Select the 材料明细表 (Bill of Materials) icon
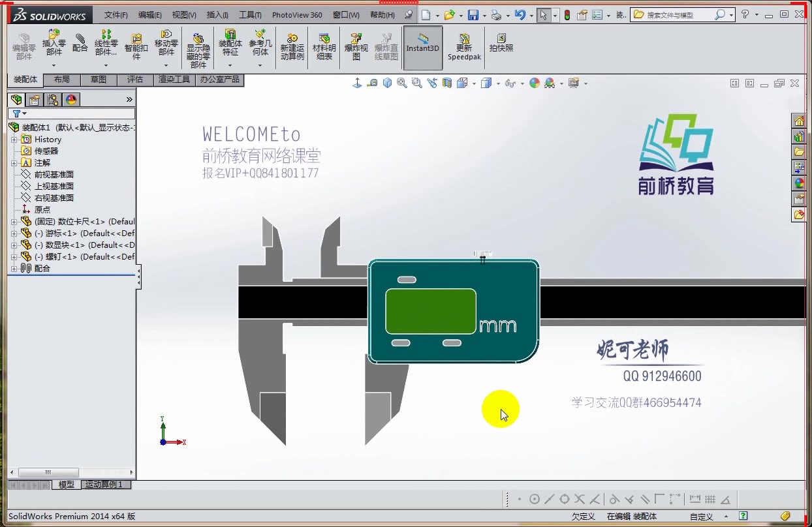This screenshot has width=812, height=527. click(323, 46)
